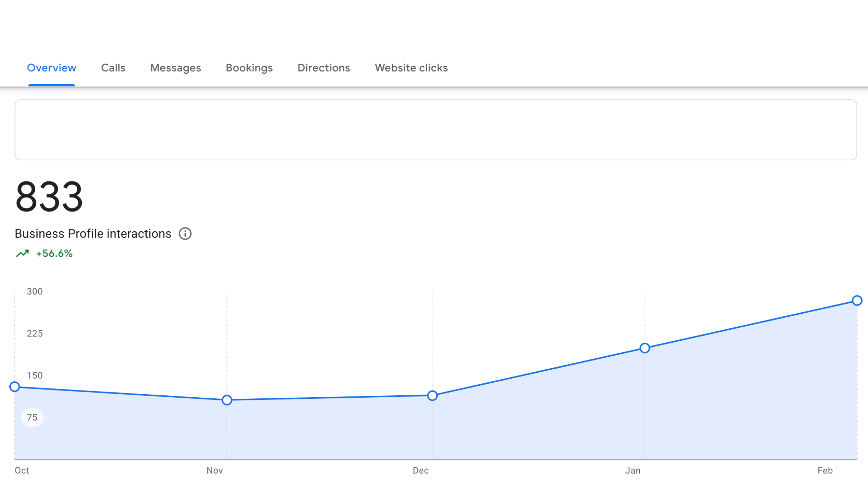
Task: Click the 300 y-axis label
Action: click(x=35, y=292)
